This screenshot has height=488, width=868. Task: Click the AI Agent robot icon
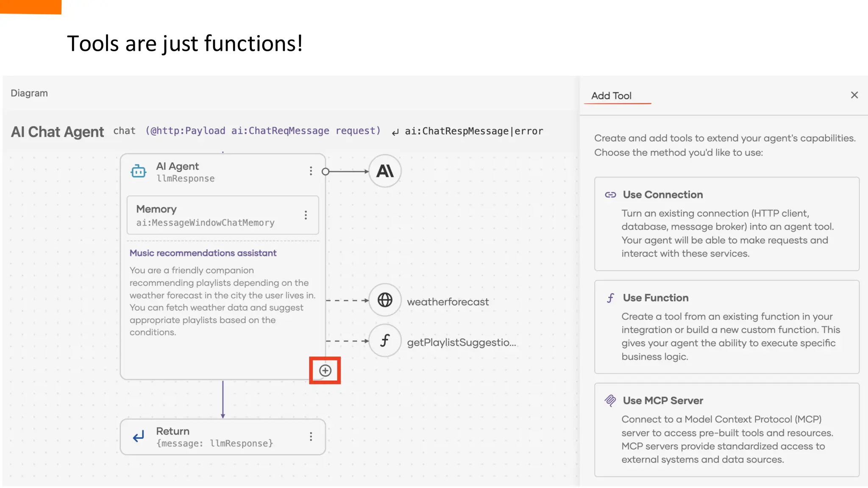tap(139, 172)
